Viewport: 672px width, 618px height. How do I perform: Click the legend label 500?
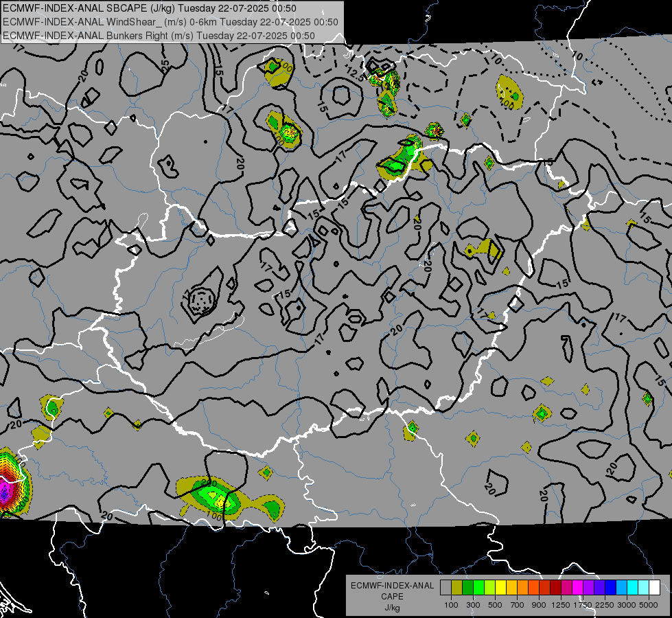click(495, 605)
